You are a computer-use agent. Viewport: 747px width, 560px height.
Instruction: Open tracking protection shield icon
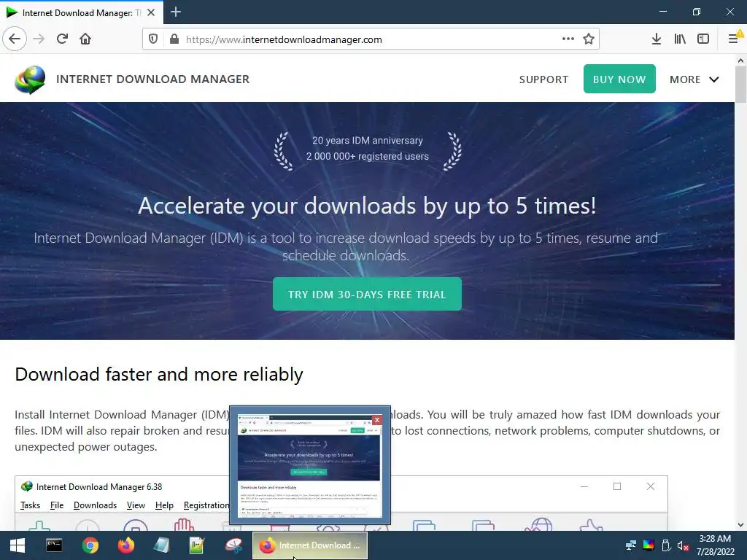click(153, 39)
